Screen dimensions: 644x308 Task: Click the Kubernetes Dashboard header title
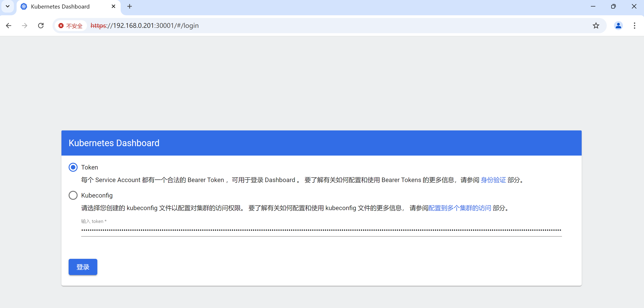(114, 143)
